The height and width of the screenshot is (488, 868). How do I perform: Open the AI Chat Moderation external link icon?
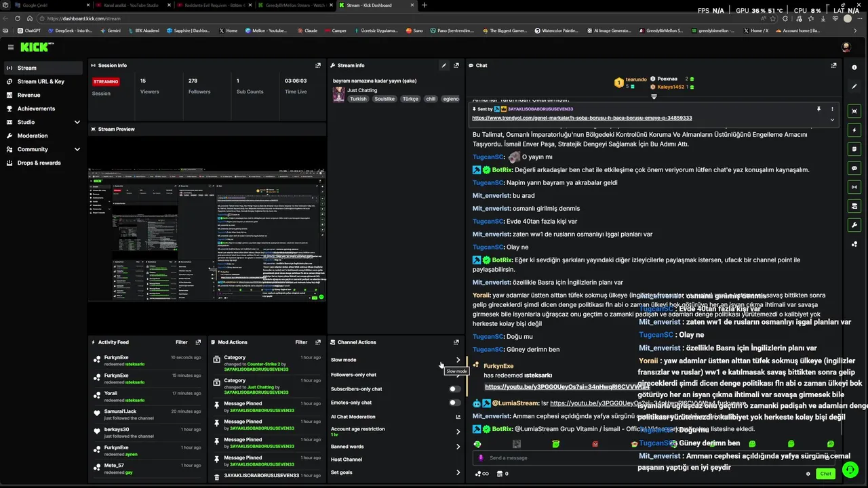pos(458,417)
